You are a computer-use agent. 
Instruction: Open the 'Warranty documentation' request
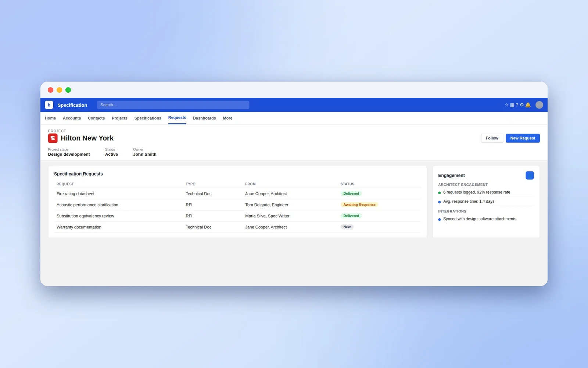[79, 227]
